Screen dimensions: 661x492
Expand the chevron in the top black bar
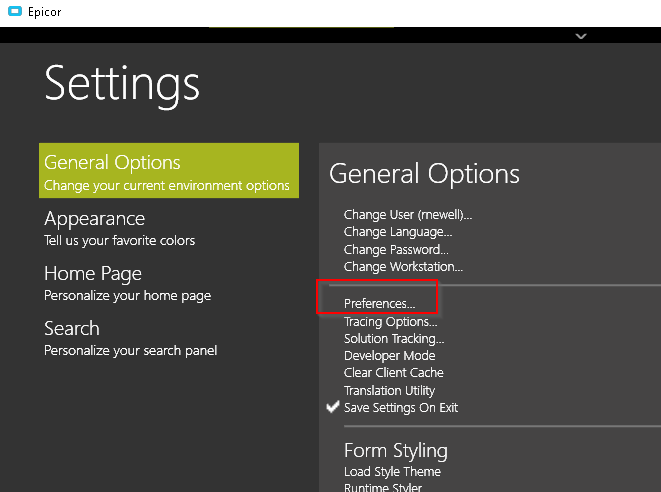click(581, 36)
